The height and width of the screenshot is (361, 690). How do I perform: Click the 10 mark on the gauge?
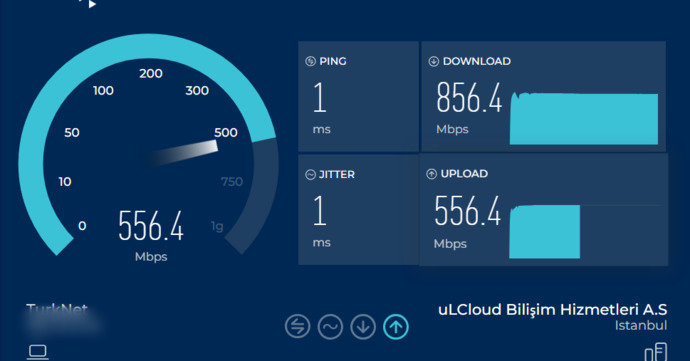tap(65, 182)
